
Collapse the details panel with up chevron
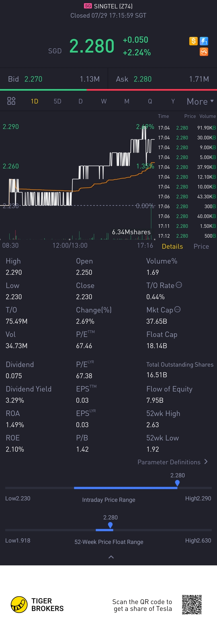[111, 557]
